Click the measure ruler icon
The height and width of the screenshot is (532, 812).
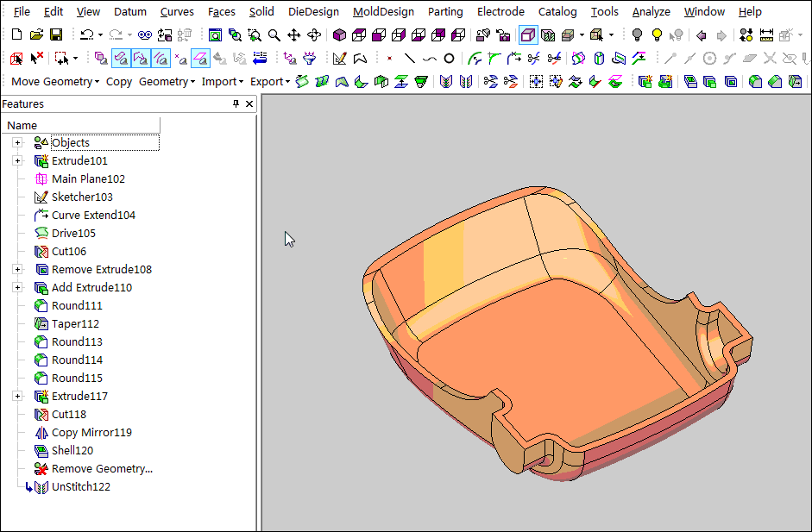point(765,35)
